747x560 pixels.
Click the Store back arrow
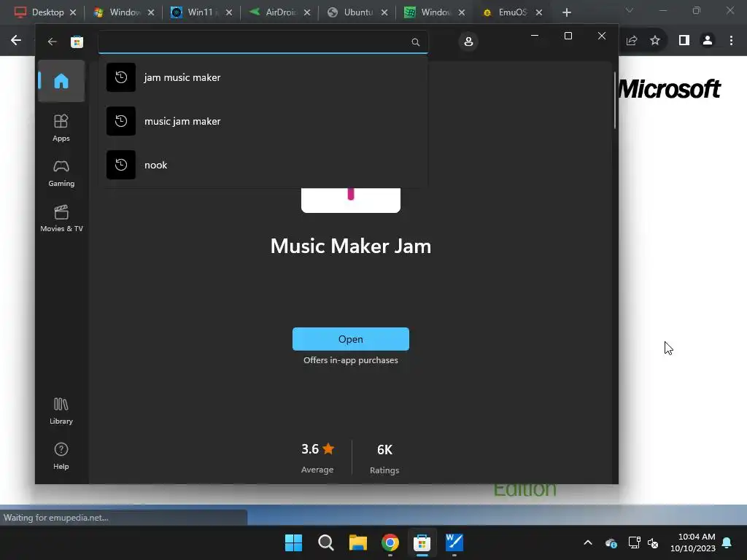pyautogui.click(x=53, y=42)
